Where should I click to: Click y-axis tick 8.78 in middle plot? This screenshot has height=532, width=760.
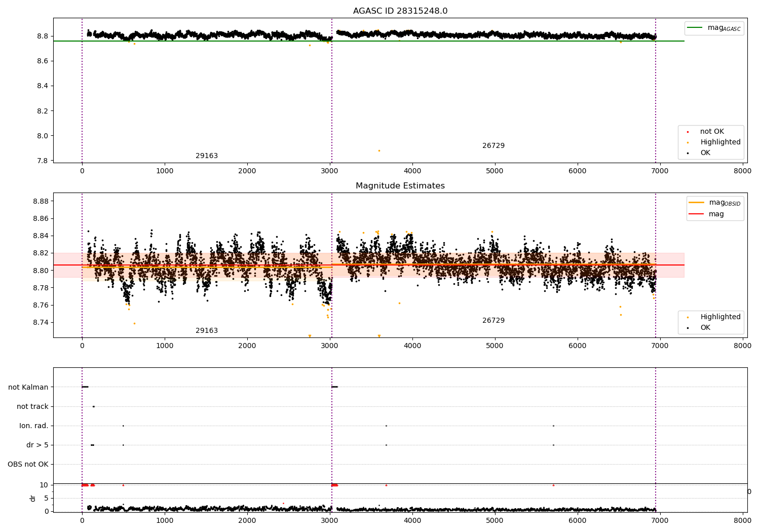click(41, 288)
